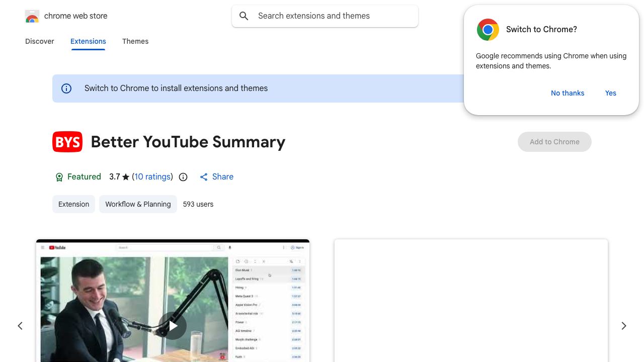The height and width of the screenshot is (362, 644).
Task: Click the 593 users text
Action: (x=198, y=204)
